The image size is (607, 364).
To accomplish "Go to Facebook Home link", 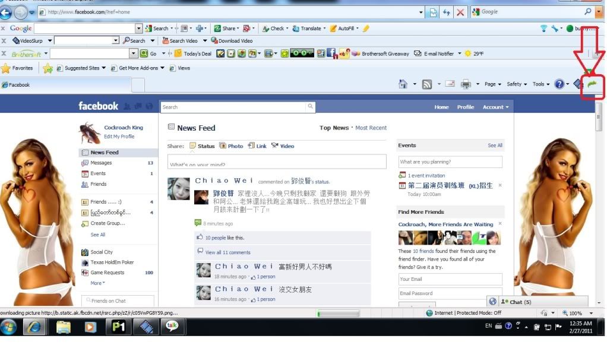I will (x=441, y=107).
